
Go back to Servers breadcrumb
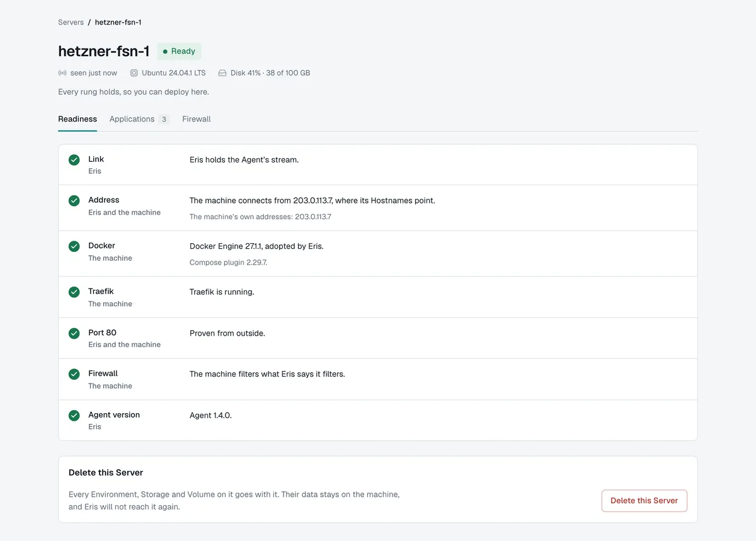71,22
